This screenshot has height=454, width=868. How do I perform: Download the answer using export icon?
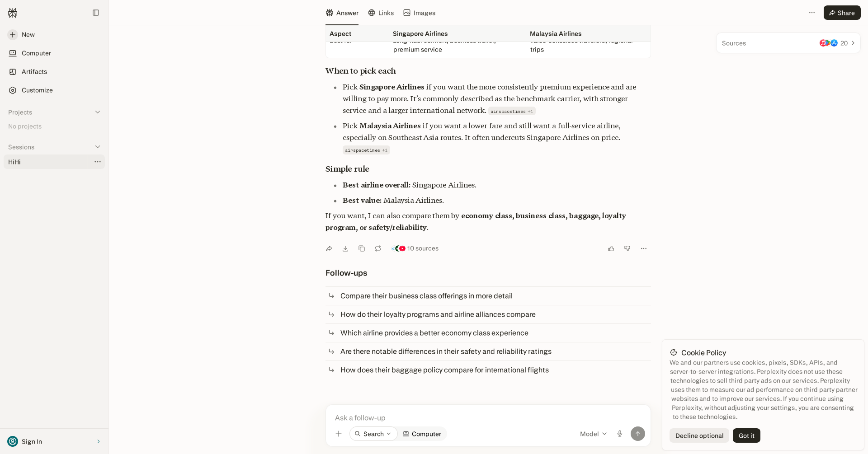(x=345, y=248)
